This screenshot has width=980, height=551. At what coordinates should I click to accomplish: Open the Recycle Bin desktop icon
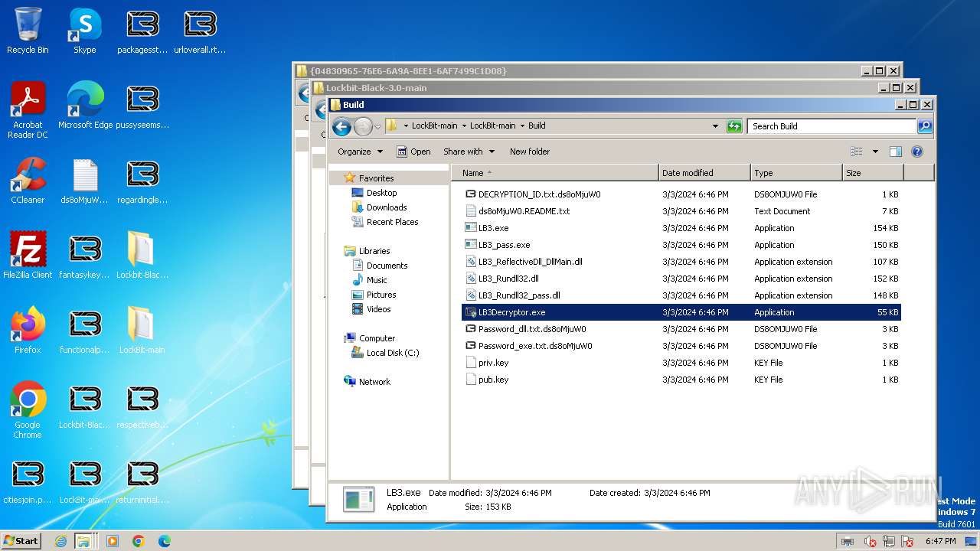pos(28,31)
